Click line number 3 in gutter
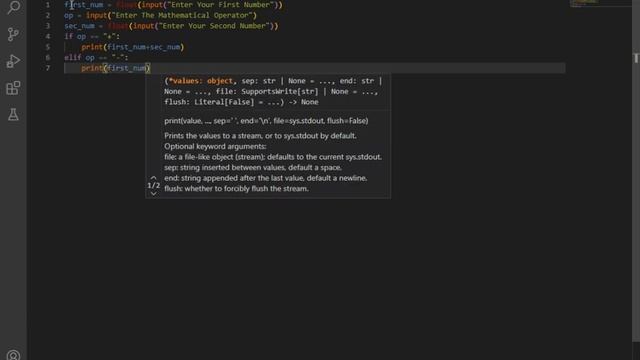This screenshot has height=360, width=640. 48,26
